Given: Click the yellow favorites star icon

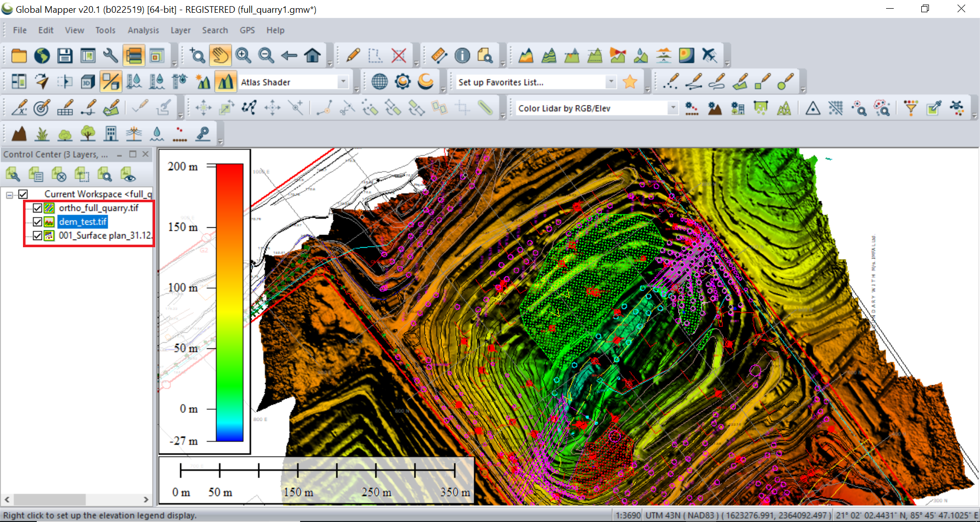Looking at the screenshot, I should point(630,82).
